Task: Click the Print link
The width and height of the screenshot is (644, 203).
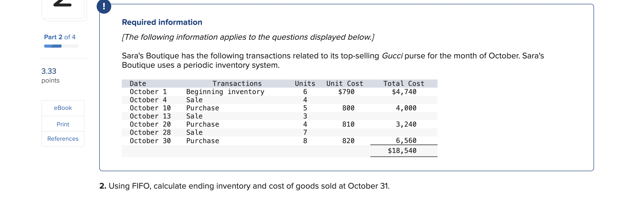Action: pos(63,124)
